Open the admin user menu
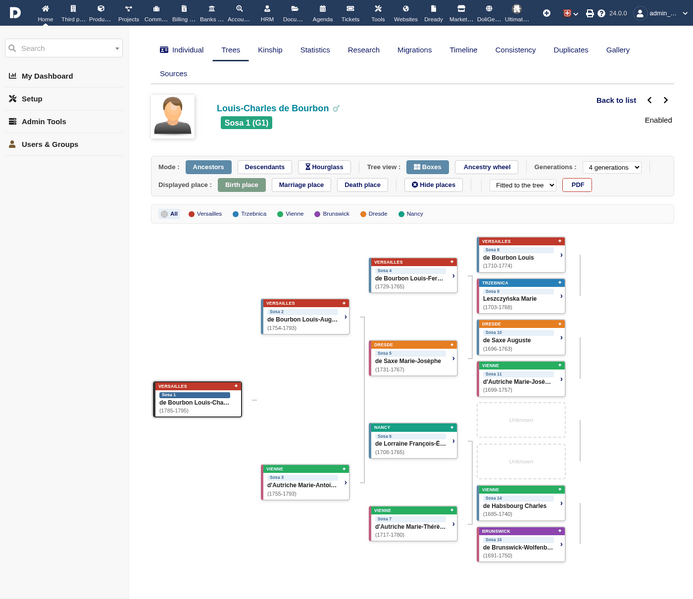Screen dimensions: 693x599 [x=661, y=13]
